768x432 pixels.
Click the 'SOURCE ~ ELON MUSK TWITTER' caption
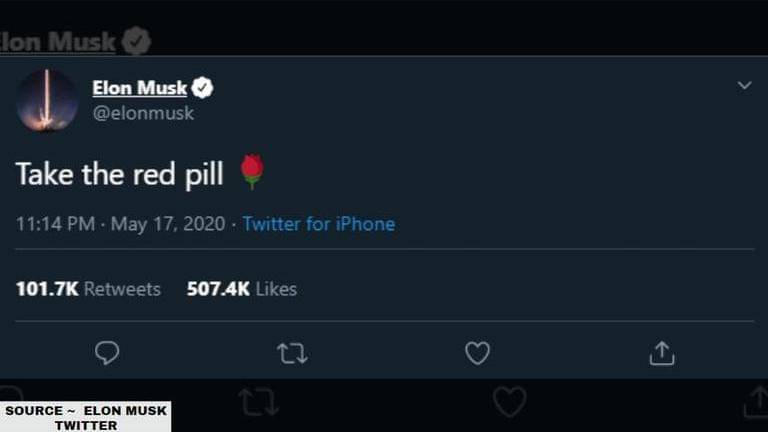pos(85,417)
